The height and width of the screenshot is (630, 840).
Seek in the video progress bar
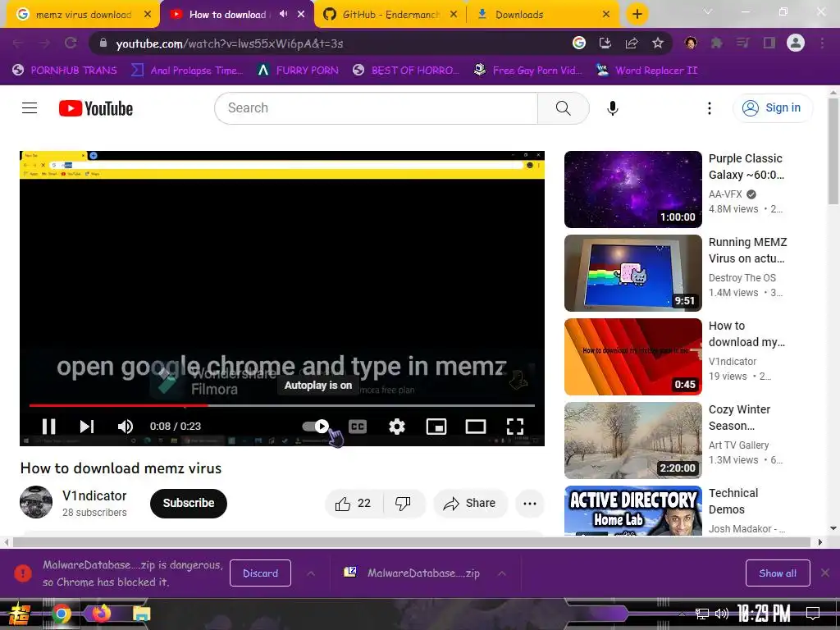(282, 405)
